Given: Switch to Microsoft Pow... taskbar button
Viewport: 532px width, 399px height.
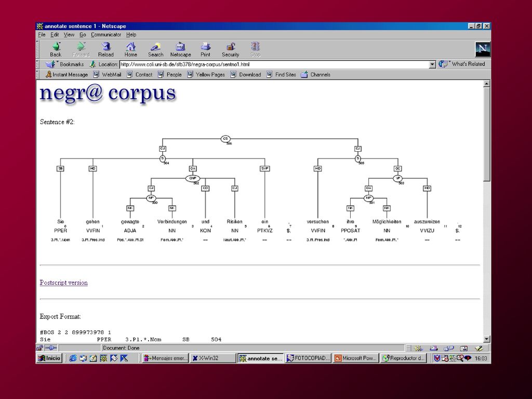Looking at the screenshot, I should click(355, 358).
